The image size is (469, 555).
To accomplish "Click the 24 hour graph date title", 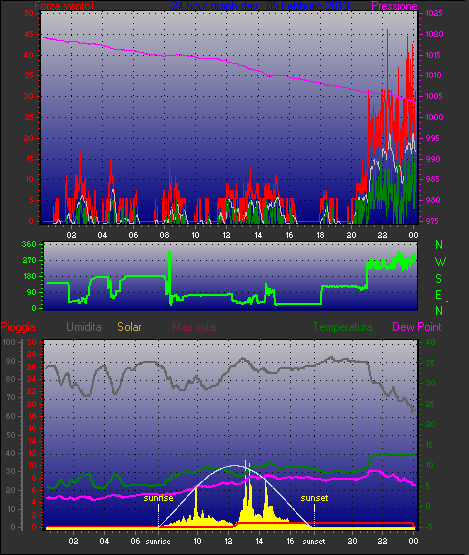I will (261, 6).
